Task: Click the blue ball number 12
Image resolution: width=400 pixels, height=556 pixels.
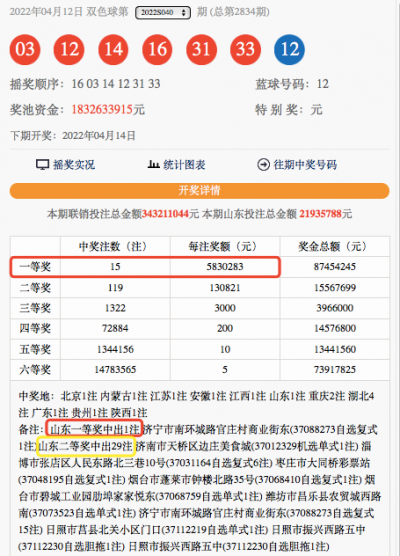Action: coord(289,49)
